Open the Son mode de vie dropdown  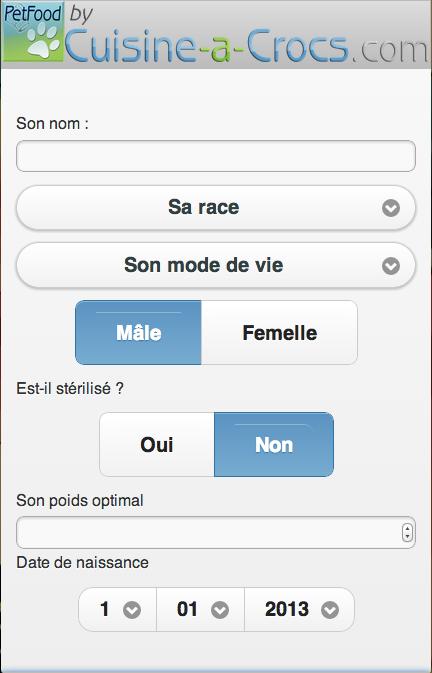pyautogui.click(x=216, y=265)
